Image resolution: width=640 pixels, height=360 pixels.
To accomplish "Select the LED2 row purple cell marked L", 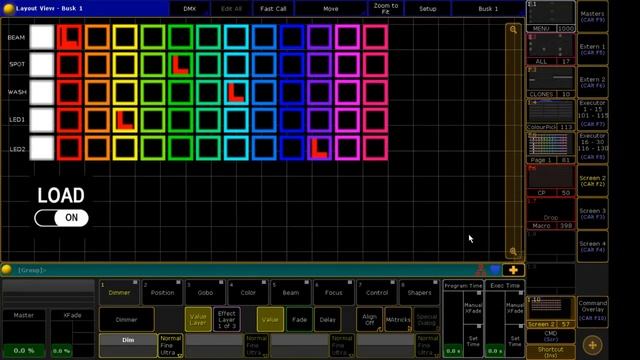I will [x=319, y=148].
